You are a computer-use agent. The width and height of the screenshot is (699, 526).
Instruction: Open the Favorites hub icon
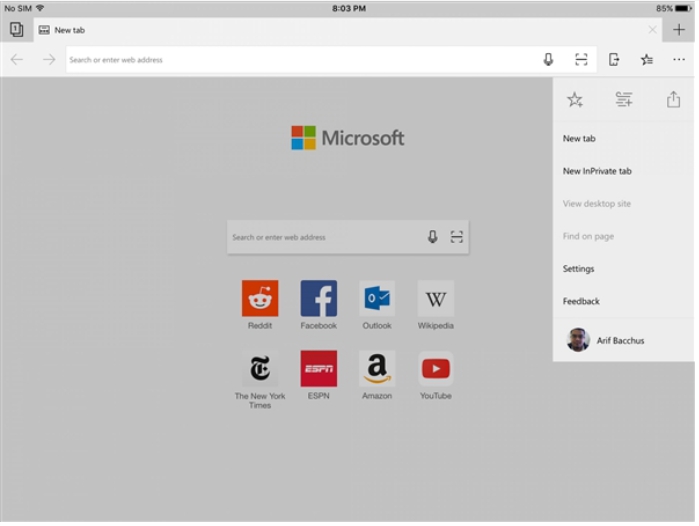(647, 59)
